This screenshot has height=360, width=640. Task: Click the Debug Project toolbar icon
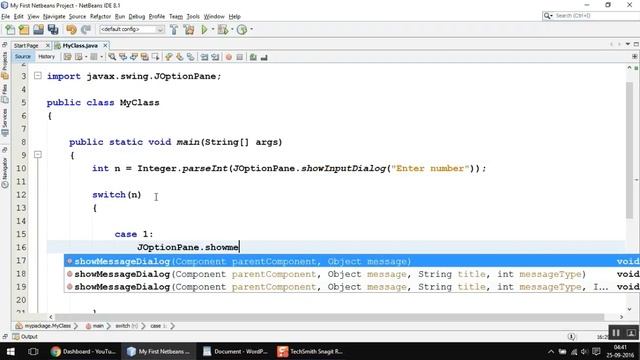point(223,29)
